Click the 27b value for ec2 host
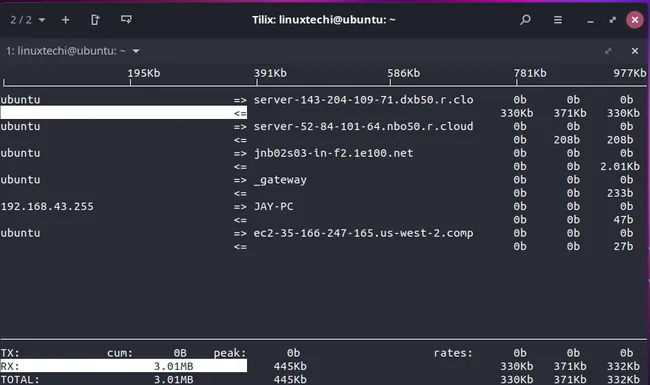650x385 pixels. [x=623, y=247]
